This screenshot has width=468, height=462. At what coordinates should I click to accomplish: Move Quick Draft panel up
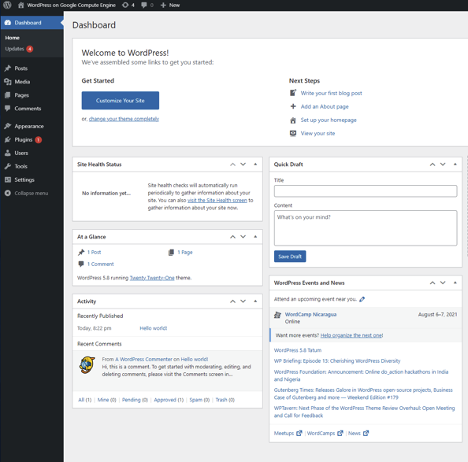pos(432,164)
